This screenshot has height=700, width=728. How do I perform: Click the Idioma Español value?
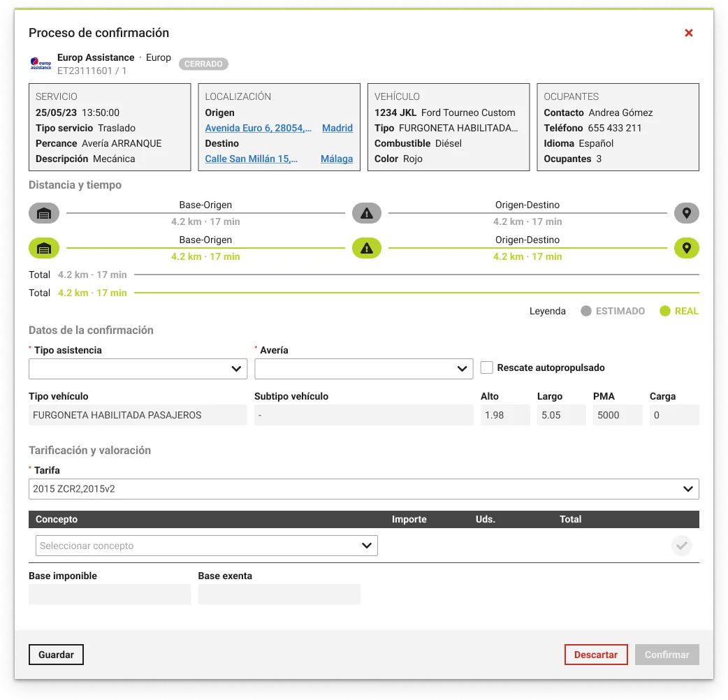tap(596, 143)
